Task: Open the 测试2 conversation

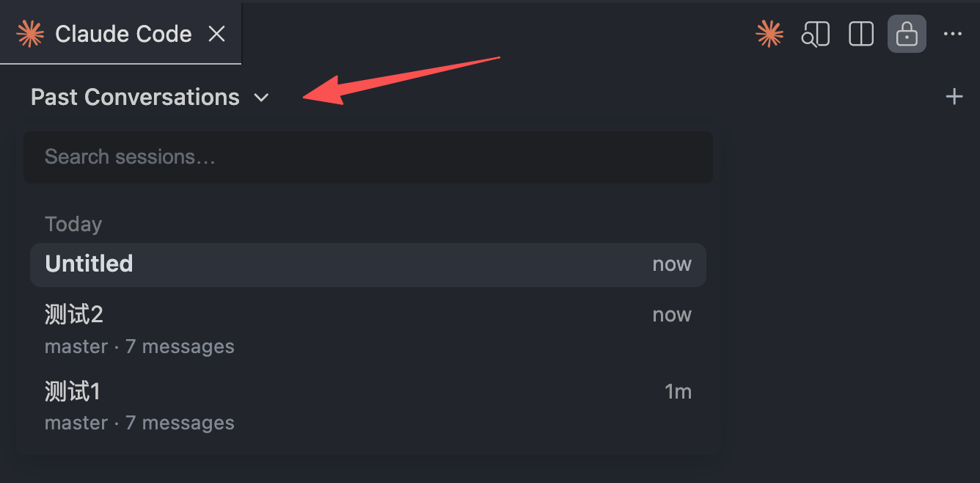Action: click(74, 315)
